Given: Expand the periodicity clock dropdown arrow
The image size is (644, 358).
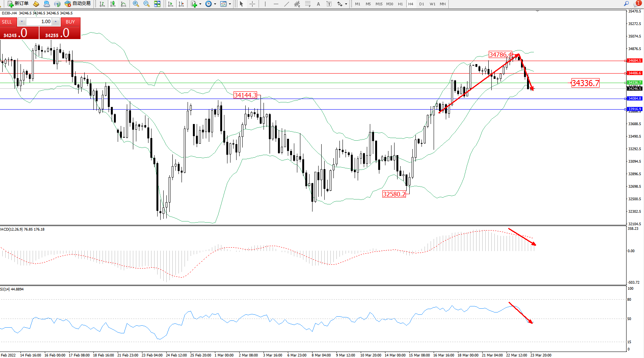Looking at the screenshot, I should pyautogui.click(x=215, y=4).
